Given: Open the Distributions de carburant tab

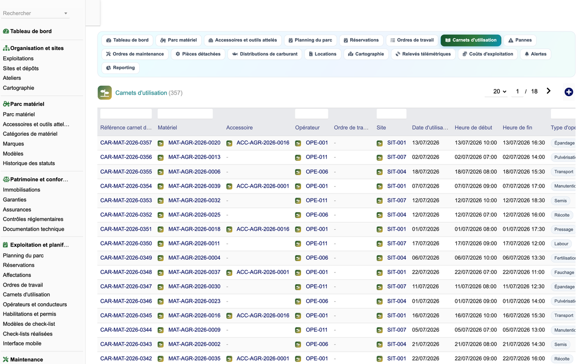Looking at the screenshot, I should coord(265,54).
